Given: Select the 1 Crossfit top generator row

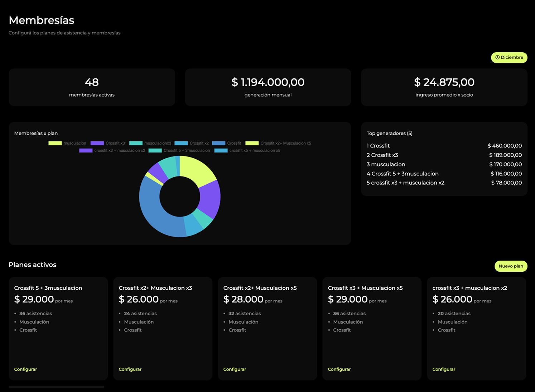Looking at the screenshot, I should (x=444, y=146).
